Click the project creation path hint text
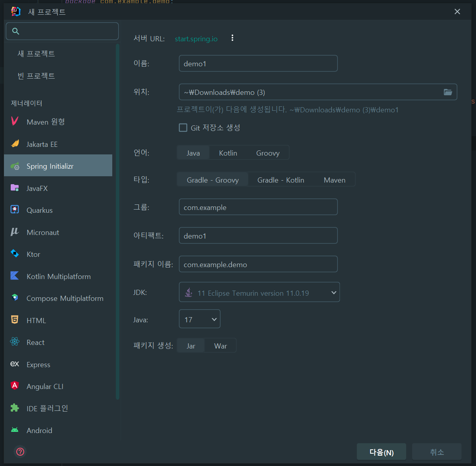Viewport: 476px width, 466px height. (x=288, y=110)
